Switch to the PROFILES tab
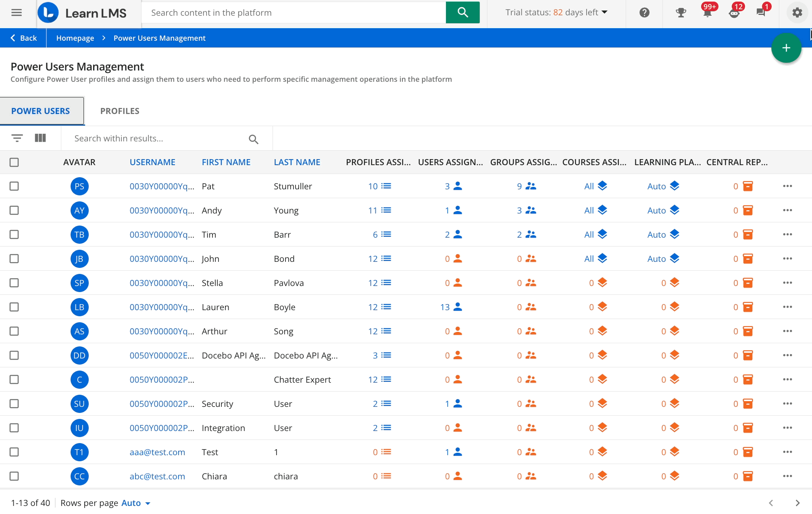Screen dimensions: 812x514 point(119,111)
